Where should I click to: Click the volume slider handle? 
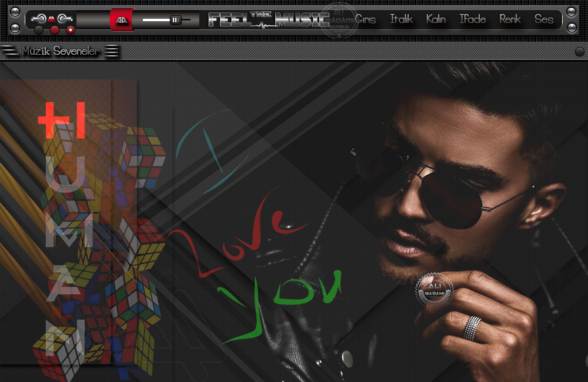point(175,19)
